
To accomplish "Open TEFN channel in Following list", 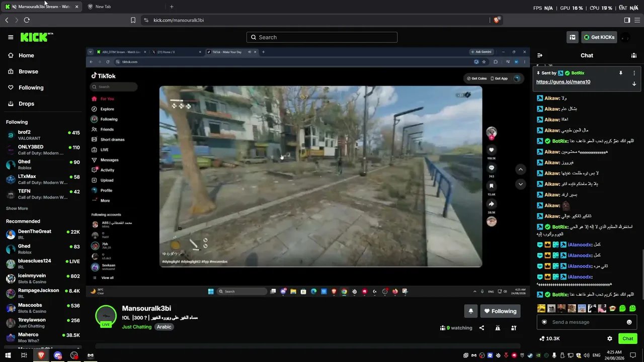I will [43, 194].
